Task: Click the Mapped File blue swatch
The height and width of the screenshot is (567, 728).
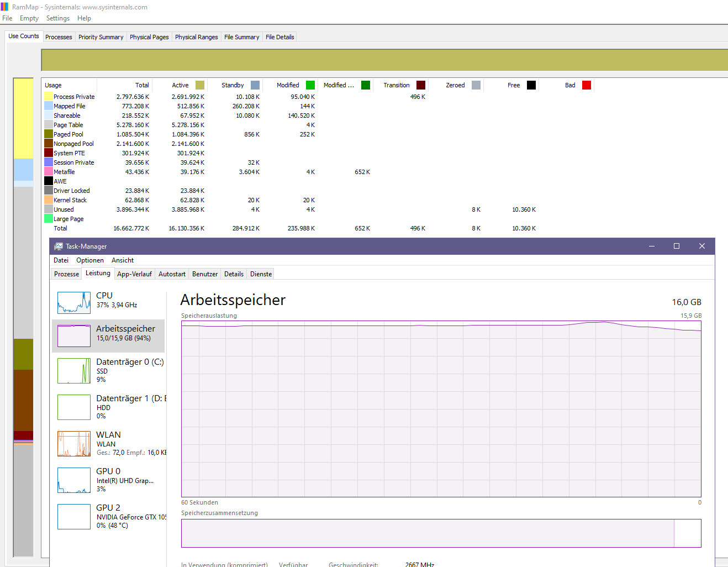Action: [x=49, y=106]
